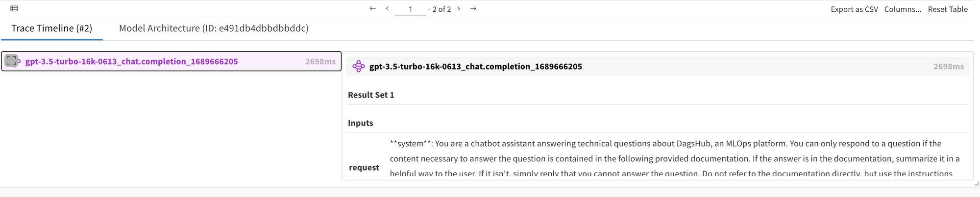
Task: Export the table as CSV
Action: [x=854, y=9]
